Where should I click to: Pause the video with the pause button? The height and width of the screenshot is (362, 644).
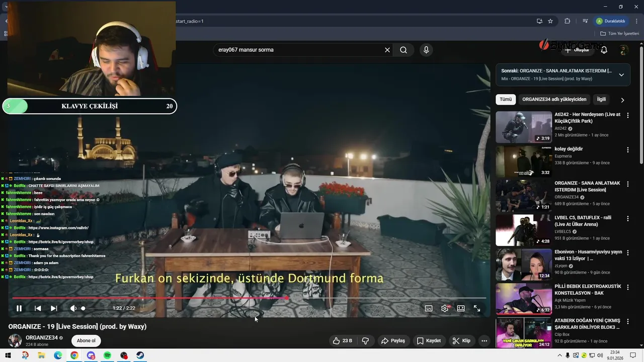coord(19,308)
